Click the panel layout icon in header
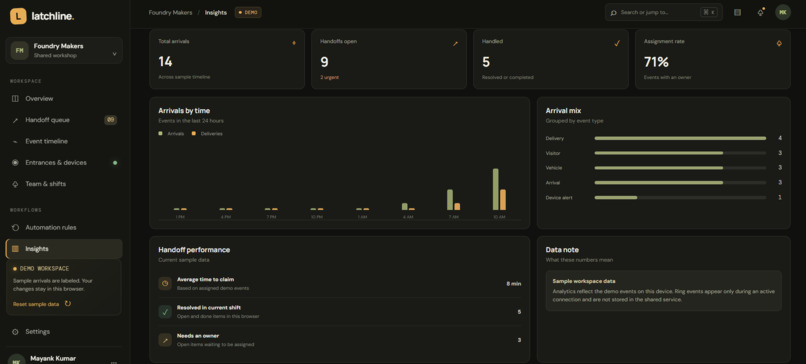 click(738, 12)
